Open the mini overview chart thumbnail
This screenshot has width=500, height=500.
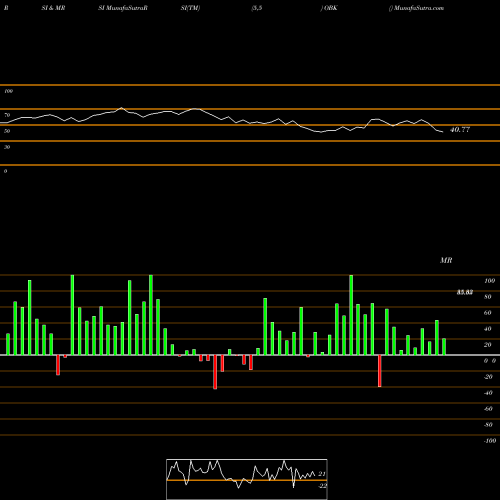click(247, 479)
